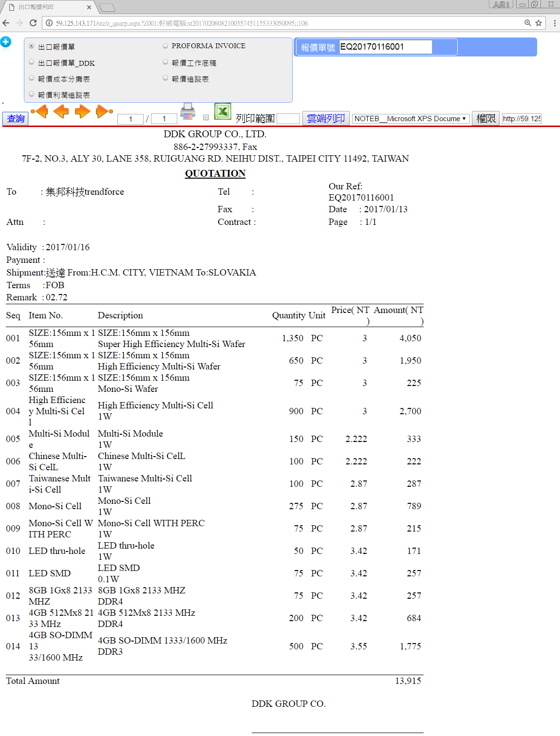The height and width of the screenshot is (736, 560).
Task: Click the total pages input field
Action: (164, 119)
